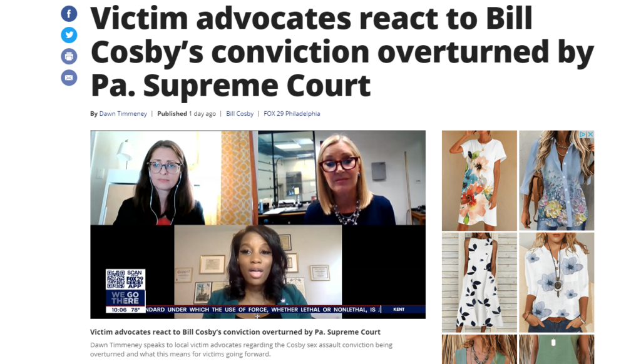Screen dimensions: 641x364
Task: Click the QR code scan graphic in video
Action: coord(116,279)
